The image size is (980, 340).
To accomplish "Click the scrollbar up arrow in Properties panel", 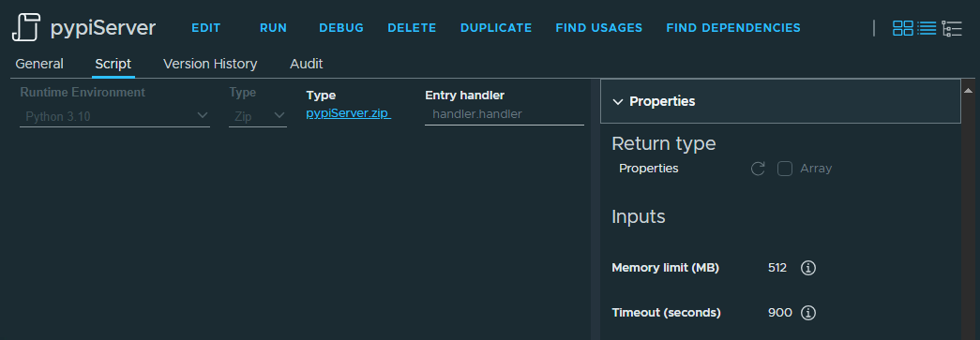I will [x=969, y=91].
